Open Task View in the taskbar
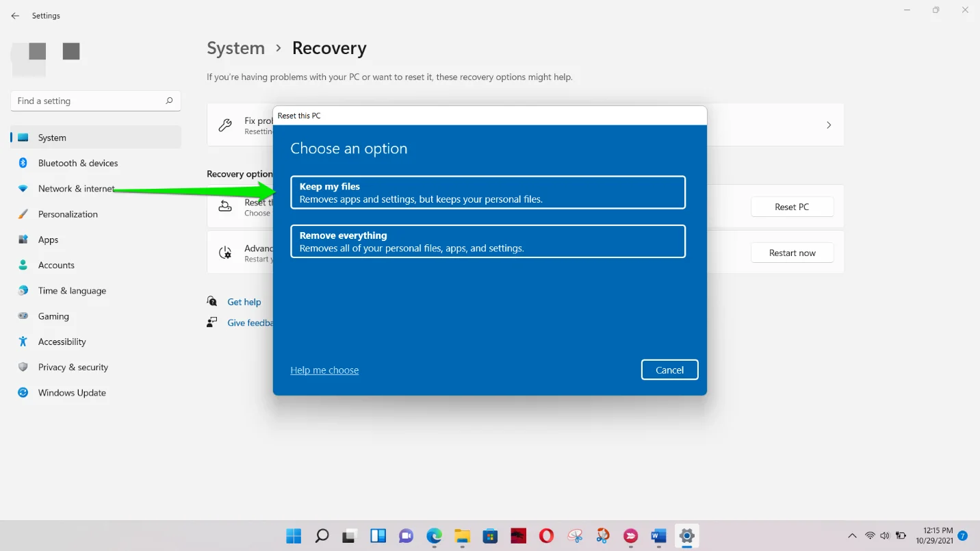This screenshot has height=551, width=980. tap(350, 535)
